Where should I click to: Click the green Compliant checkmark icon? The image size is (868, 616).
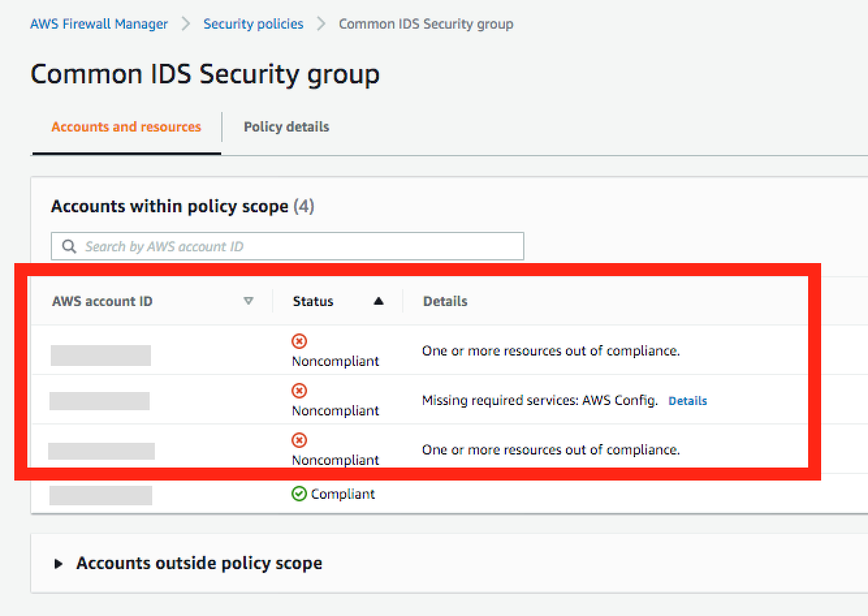coord(298,494)
